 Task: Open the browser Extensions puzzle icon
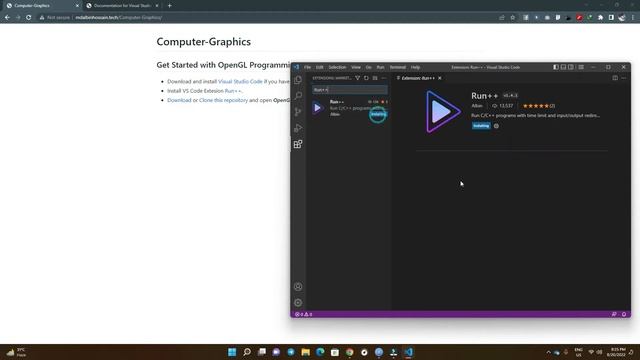click(600, 18)
